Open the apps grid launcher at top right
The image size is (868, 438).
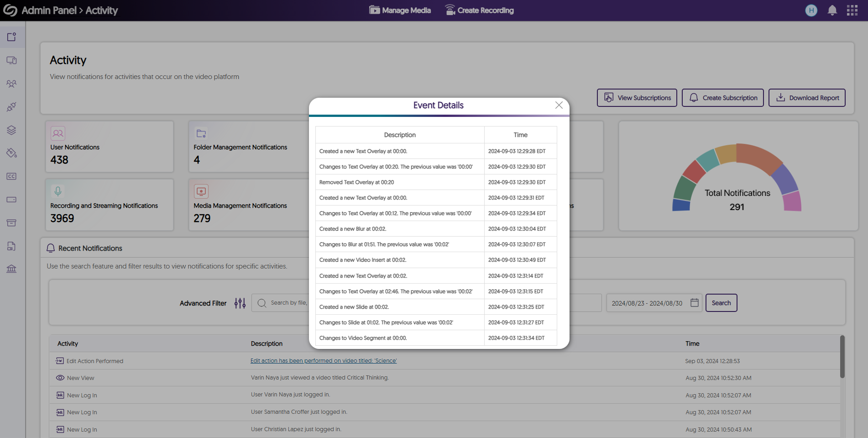[x=852, y=10]
